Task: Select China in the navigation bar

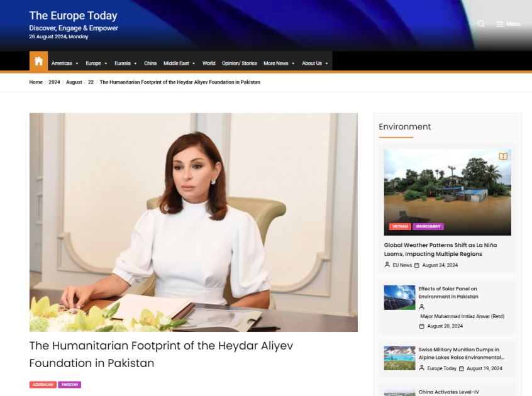Action: click(x=150, y=63)
